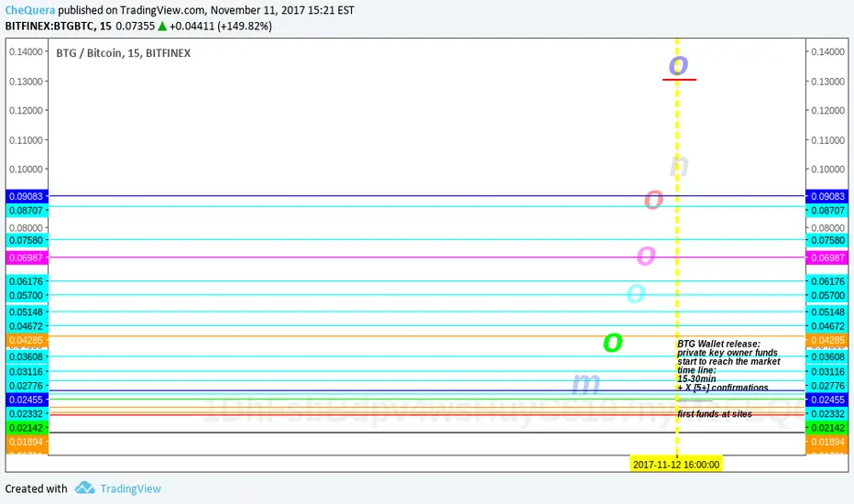The height and width of the screenshot is (504, 854).
Task: Click the BTG Wallet release annotation text
Action: click(x=728, y=366)
